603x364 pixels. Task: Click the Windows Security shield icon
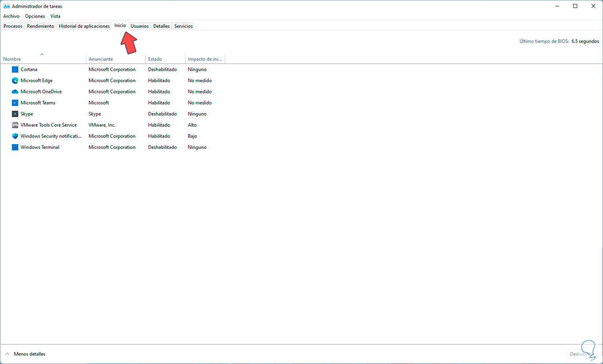[15, 136]
